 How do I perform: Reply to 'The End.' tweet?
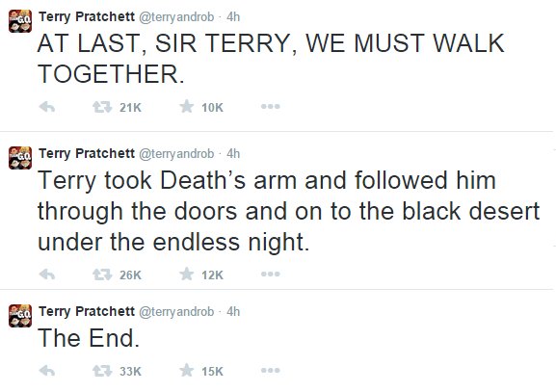coord(47,371)
